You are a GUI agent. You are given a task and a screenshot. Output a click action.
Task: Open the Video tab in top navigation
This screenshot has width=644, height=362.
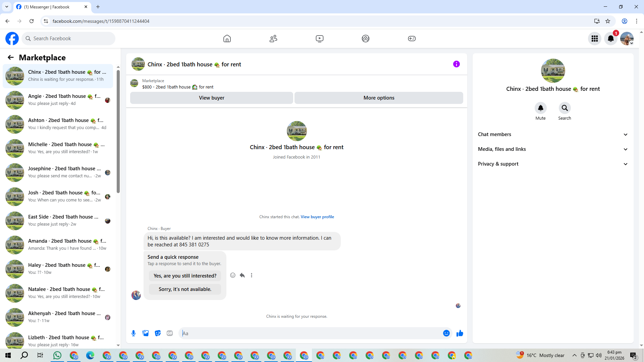click(320, 39)
